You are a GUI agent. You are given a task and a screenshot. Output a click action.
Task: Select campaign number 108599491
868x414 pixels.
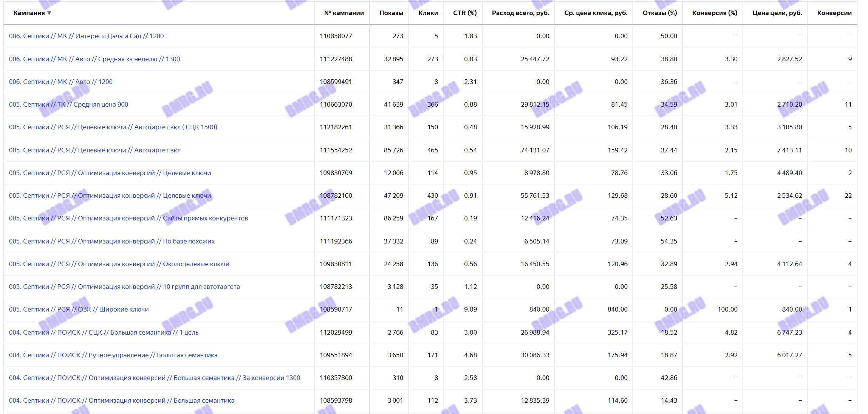coord(336,82)
